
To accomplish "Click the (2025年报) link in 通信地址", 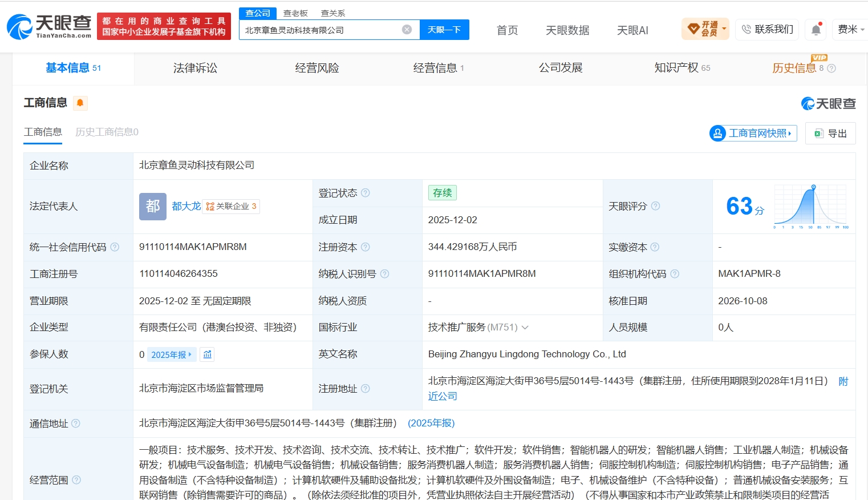I will [431, 424].
